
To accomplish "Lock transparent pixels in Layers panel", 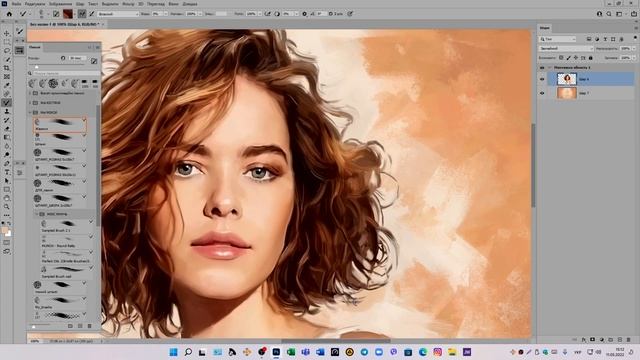I will (561, 58).
